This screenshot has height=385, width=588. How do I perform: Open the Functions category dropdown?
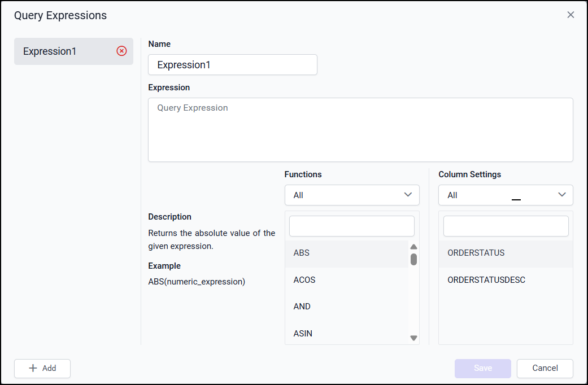352,195
